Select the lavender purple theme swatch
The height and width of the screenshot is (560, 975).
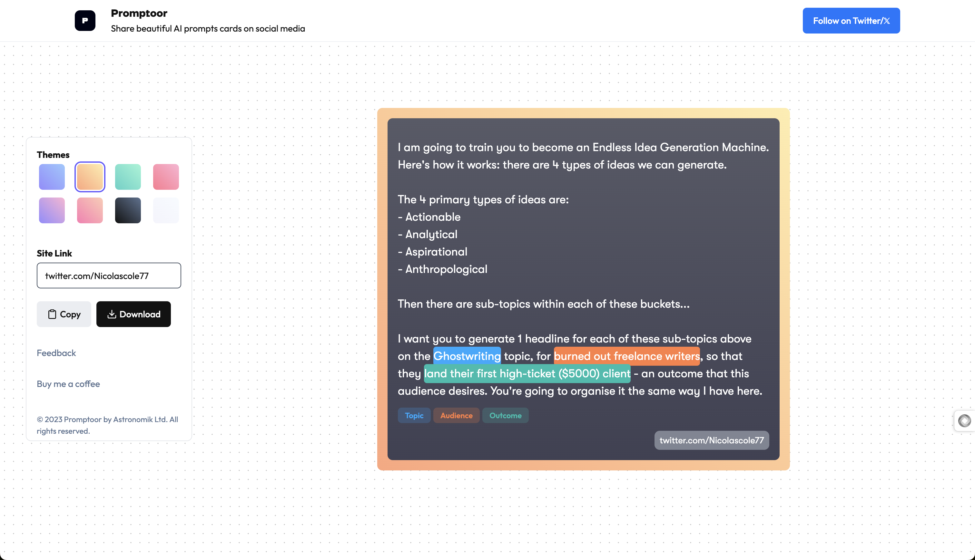pyautogui.click(x=52, y=210)
